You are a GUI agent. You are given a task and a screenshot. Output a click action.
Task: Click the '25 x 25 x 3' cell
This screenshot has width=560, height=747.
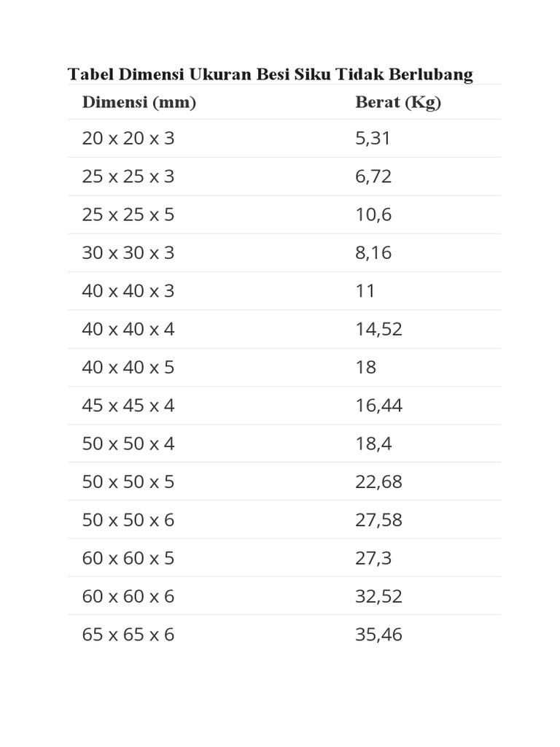point(128,177)
